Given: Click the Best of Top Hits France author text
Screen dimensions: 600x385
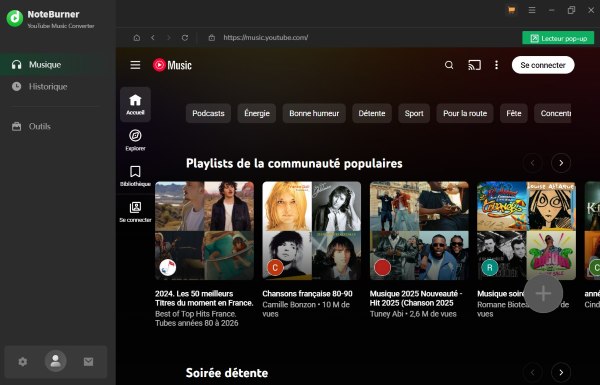Looking at the screenshot, I should (x=196, y=314).
